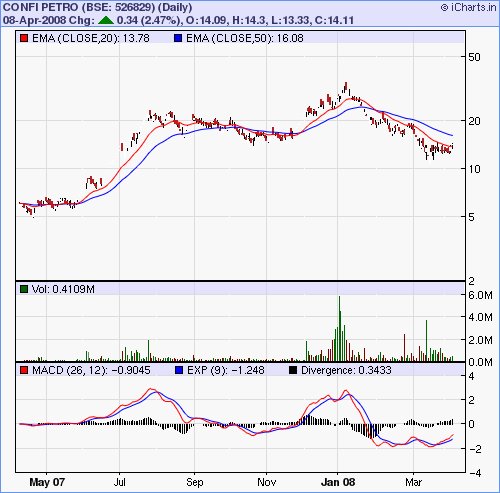
Task: Click the L:13.33 low price value
Action: coord(290,20)
